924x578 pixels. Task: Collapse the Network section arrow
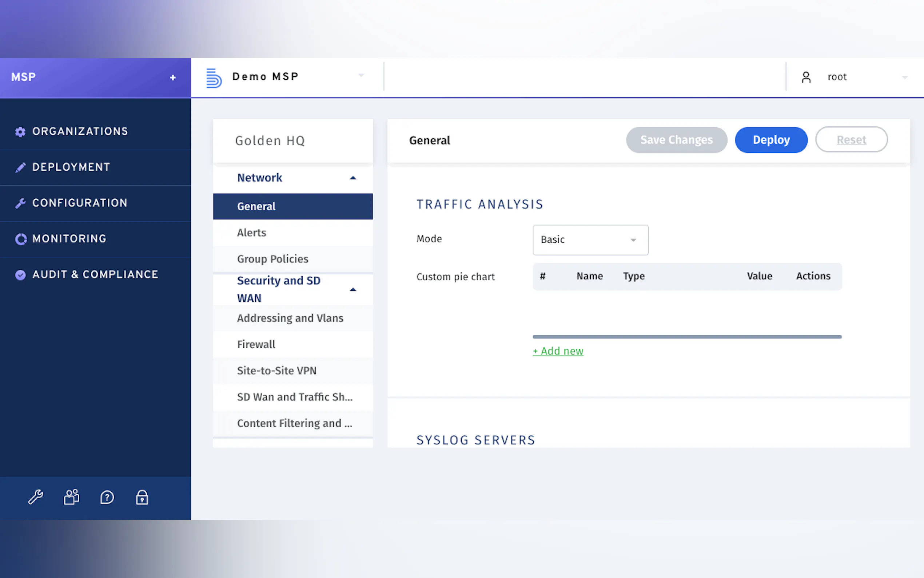click(x=353, y=178)
